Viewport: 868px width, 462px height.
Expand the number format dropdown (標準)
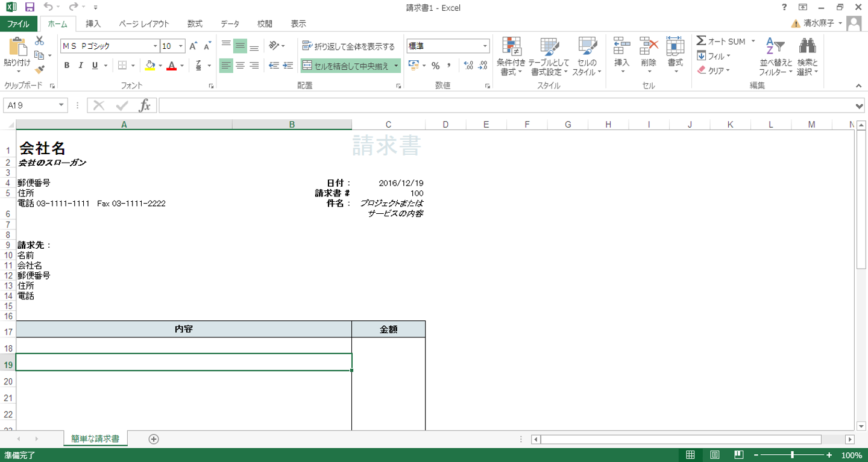pyautogui.click(x=485, y=46)
